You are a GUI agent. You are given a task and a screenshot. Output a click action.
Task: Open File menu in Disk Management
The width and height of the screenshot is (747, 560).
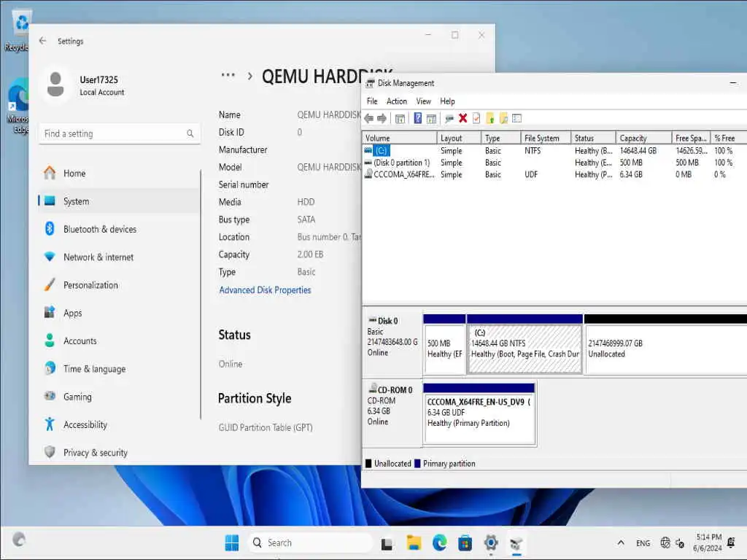pos(372,101)
